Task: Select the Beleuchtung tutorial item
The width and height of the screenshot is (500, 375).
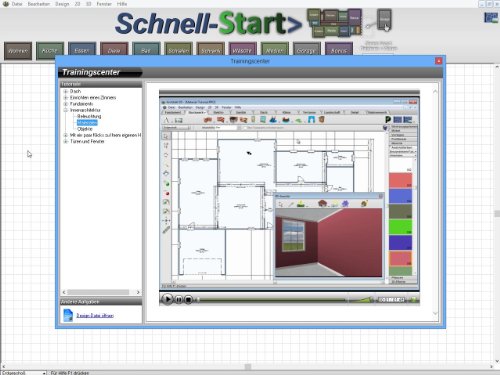Action: [89, 116]
